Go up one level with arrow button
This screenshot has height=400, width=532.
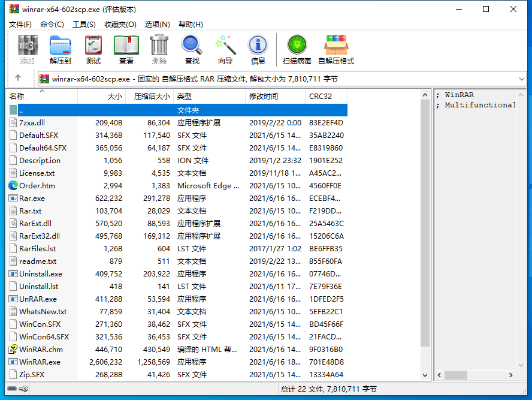[18, 78]
